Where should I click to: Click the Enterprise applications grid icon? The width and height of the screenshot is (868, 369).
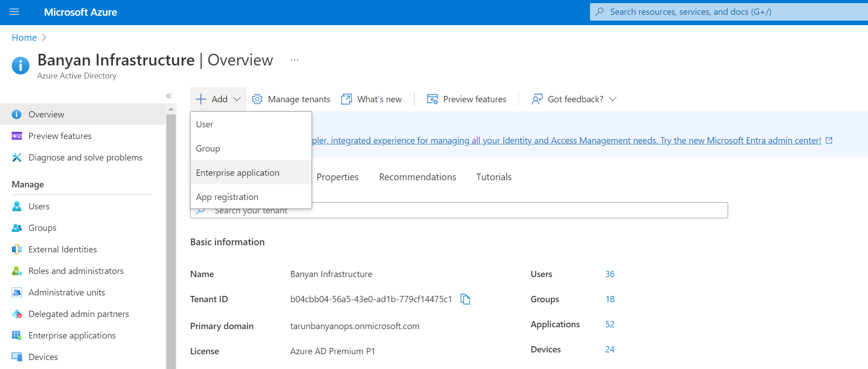tap(17, 335)
